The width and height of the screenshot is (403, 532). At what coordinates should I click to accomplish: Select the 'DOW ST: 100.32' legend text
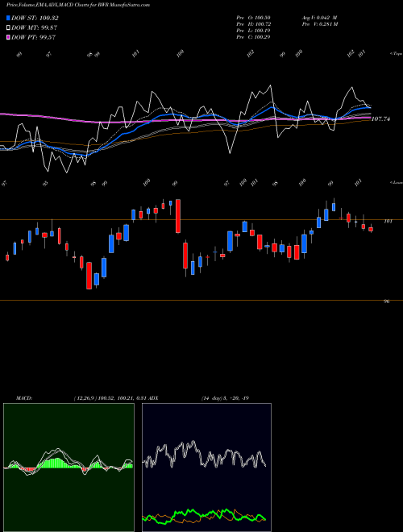[x=35, y=18]
